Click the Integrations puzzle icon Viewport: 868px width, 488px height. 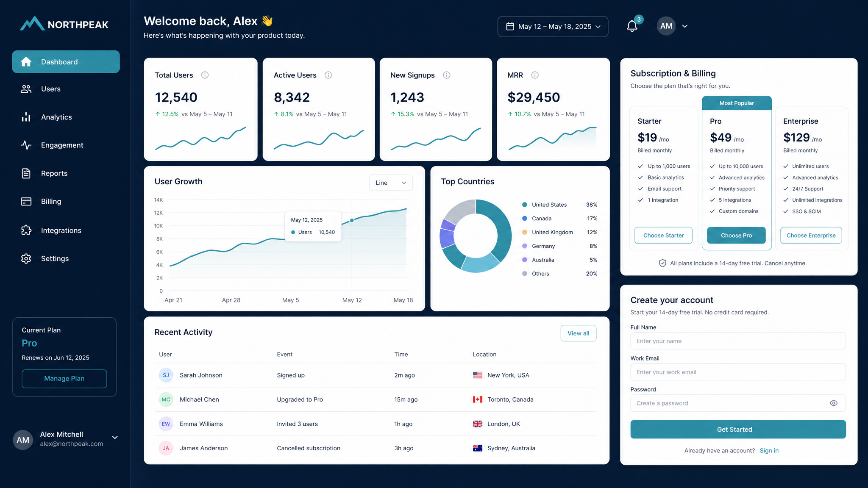(26, 230)
